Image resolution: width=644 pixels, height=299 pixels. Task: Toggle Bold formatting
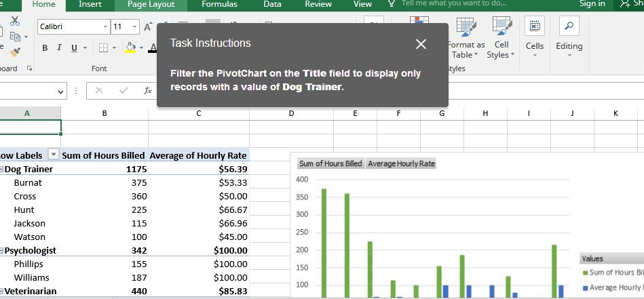(x=45, y=48)
